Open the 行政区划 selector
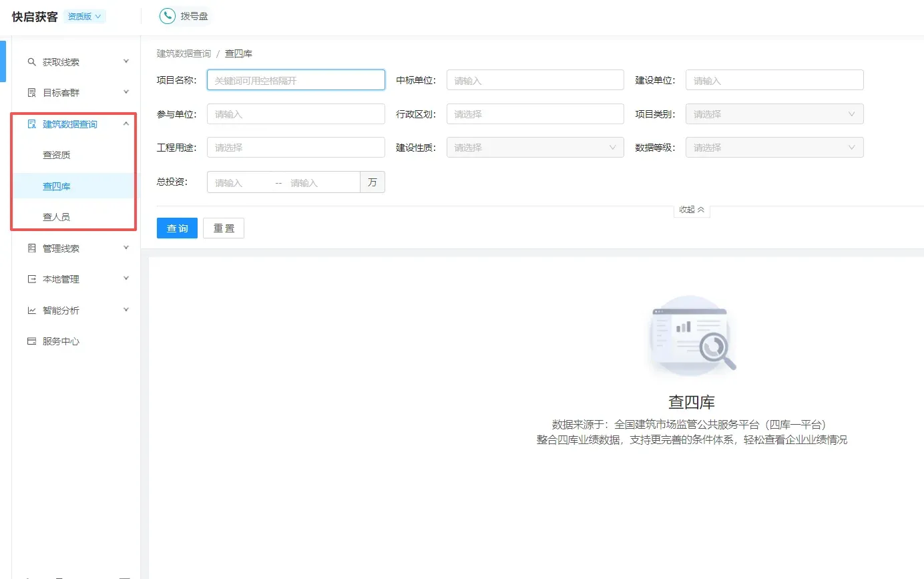Viewport: 924px width, 579px height. tap(535, 114)
